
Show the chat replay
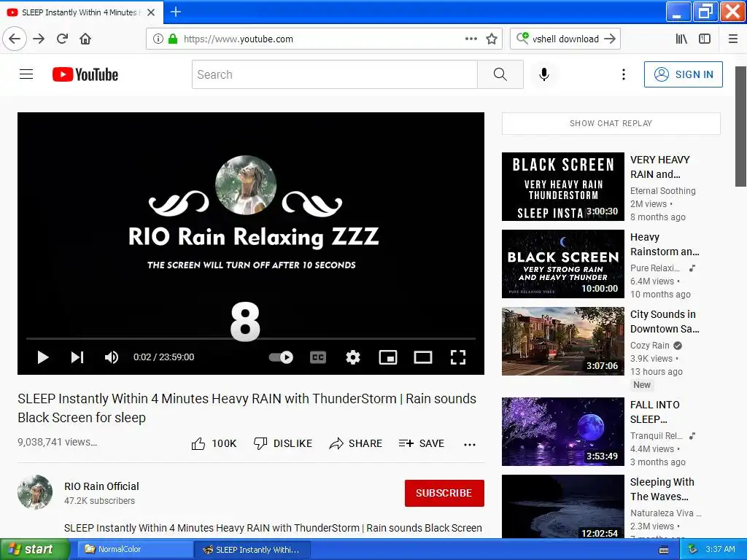(x=611, y=123)
